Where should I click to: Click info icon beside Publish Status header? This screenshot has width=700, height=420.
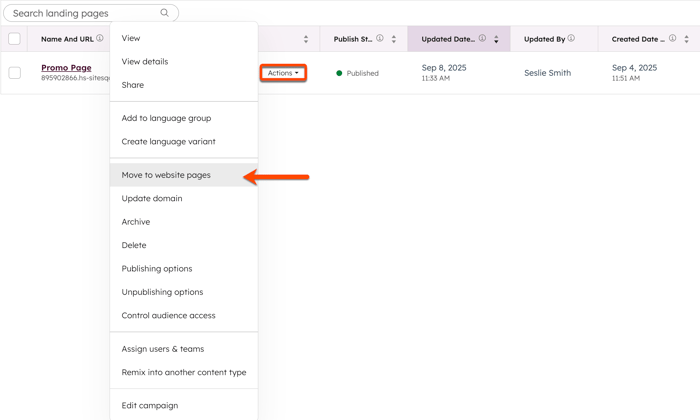point(380,39)
